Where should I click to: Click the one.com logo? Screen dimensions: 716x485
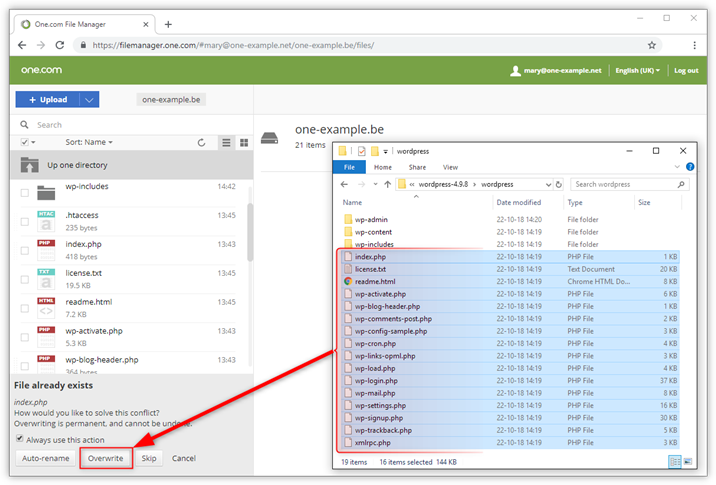[x=41, y=70]
